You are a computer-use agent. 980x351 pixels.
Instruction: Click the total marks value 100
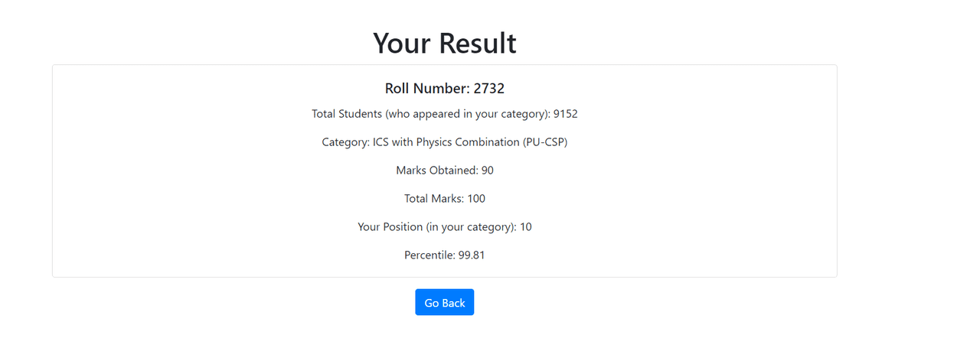tap(476, 199)
